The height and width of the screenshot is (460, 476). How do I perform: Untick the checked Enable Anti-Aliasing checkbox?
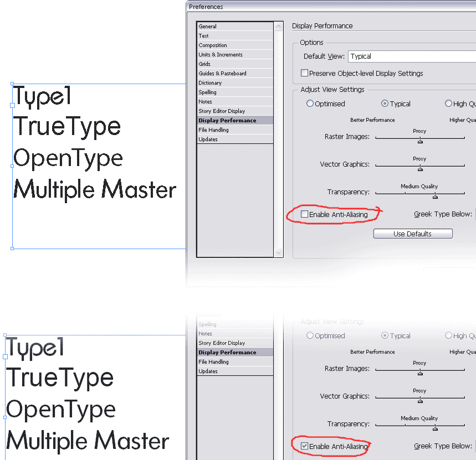pyautogui.click(x=304, y=446)
